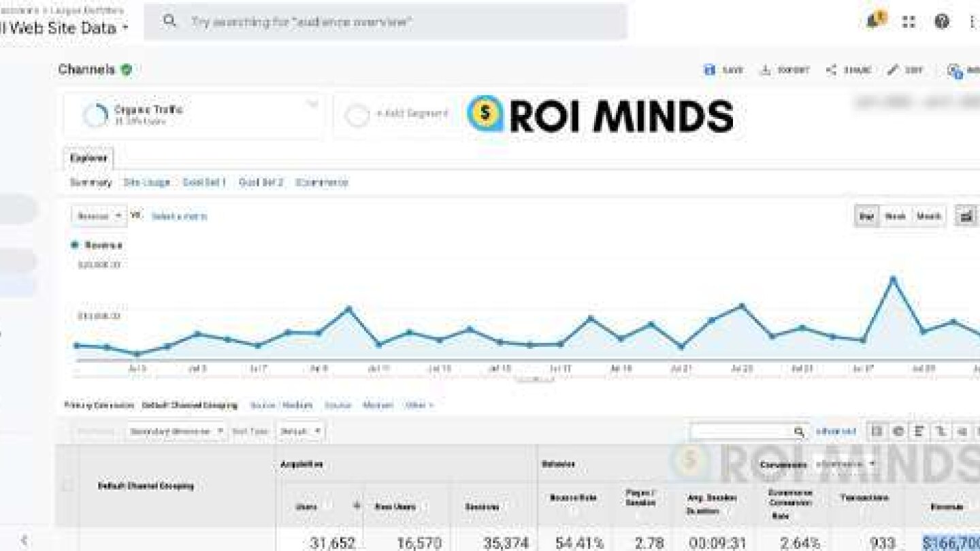
Task: Click the Save report icon
Action: (x=710, y=70)
